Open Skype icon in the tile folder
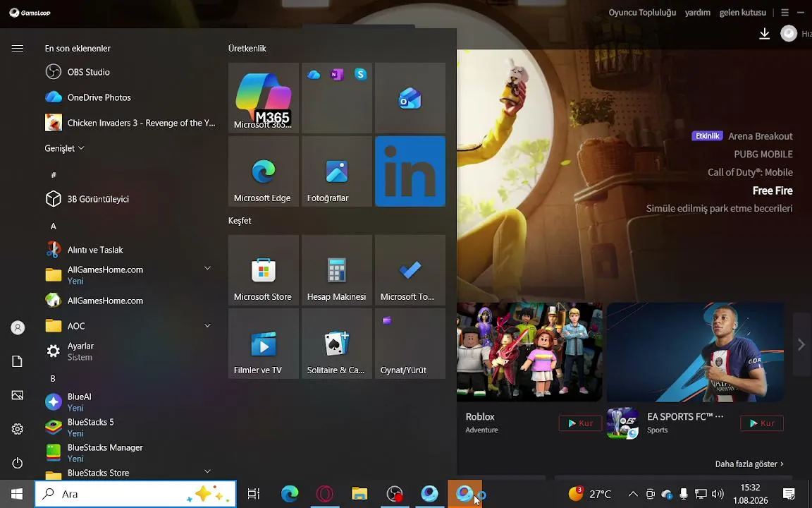Screen dimensions: 812x508 (x=360, y=74)
